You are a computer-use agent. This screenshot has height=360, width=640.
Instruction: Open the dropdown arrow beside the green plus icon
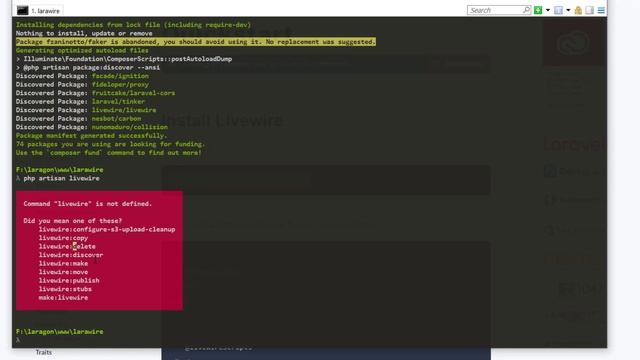(x=548, y=10)
